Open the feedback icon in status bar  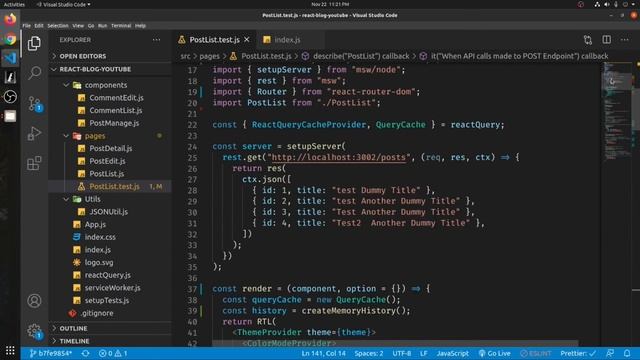point(610,353)
